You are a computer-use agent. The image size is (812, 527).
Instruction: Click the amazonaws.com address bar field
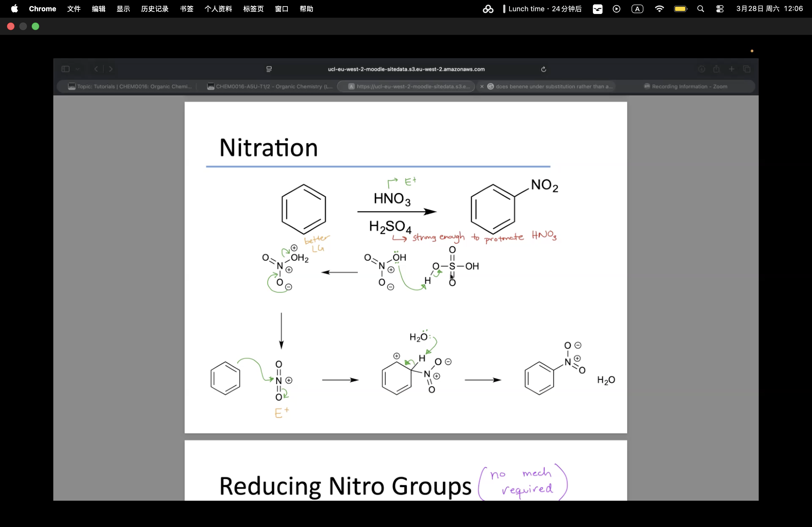pos(406,69)
